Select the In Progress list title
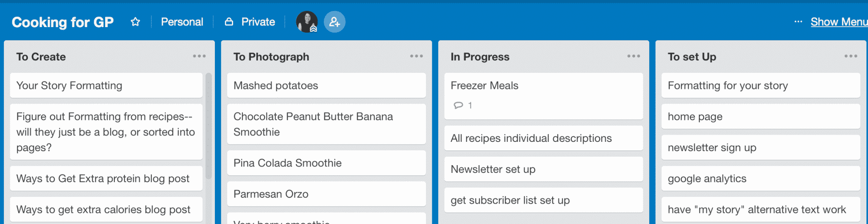The height and width of the screenshot is (224, 868). point(480,57)
